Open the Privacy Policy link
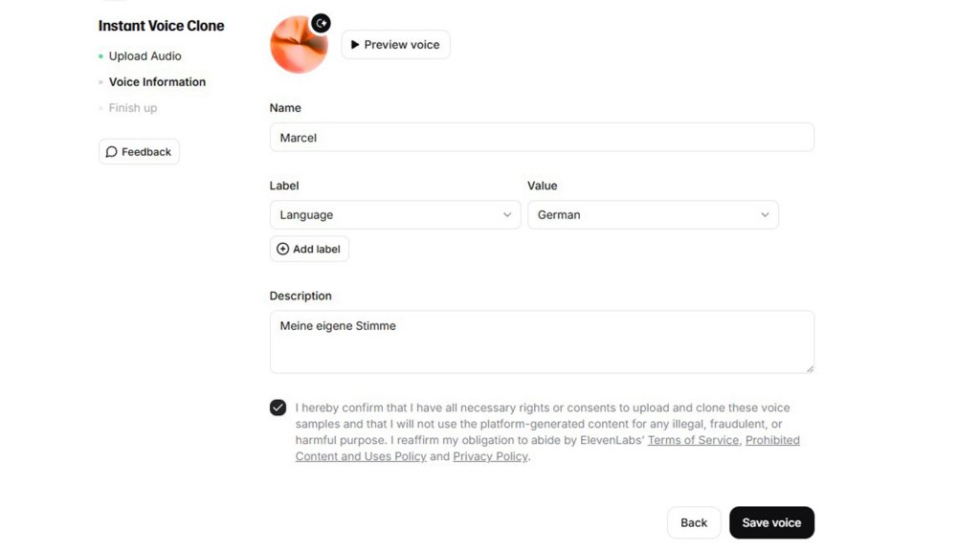The height and width of the screenshot is (551, 980). pos(490,456)
